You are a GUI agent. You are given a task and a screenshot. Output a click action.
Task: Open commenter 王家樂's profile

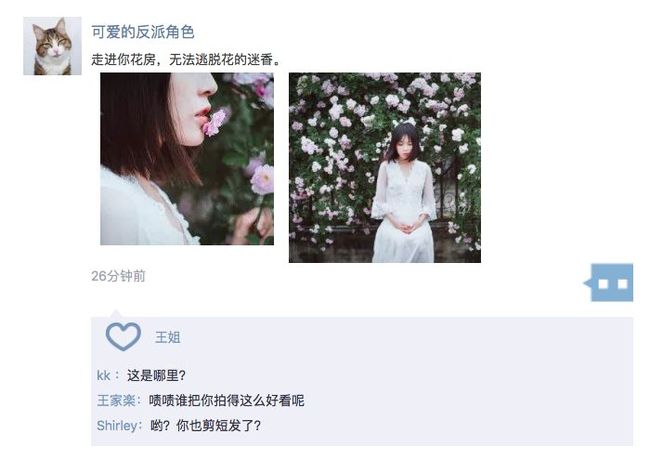pyautogui.click(x=116, y=400)
